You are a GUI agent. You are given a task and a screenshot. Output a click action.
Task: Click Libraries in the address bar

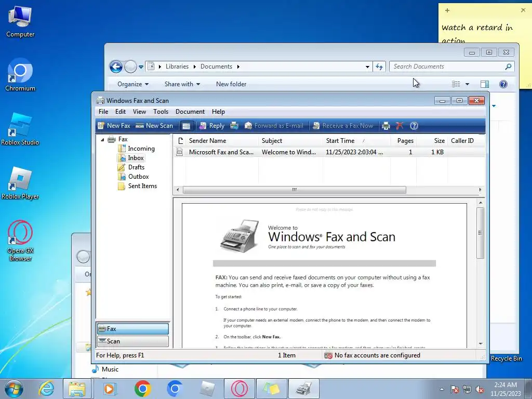[x=177, y=66]
